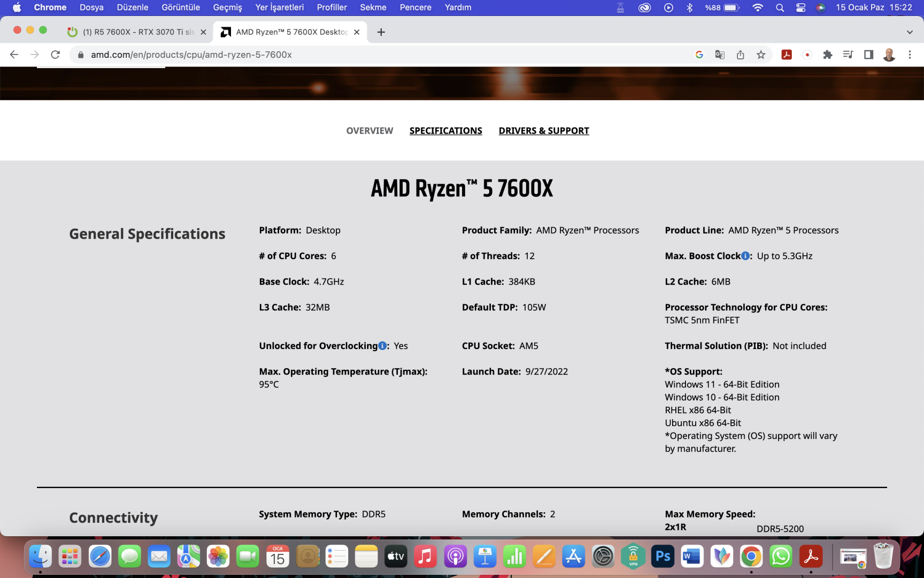The image size is (924, 578).
Task: Open Chrome's three-dot menu
Action: (x=910, y=55)
